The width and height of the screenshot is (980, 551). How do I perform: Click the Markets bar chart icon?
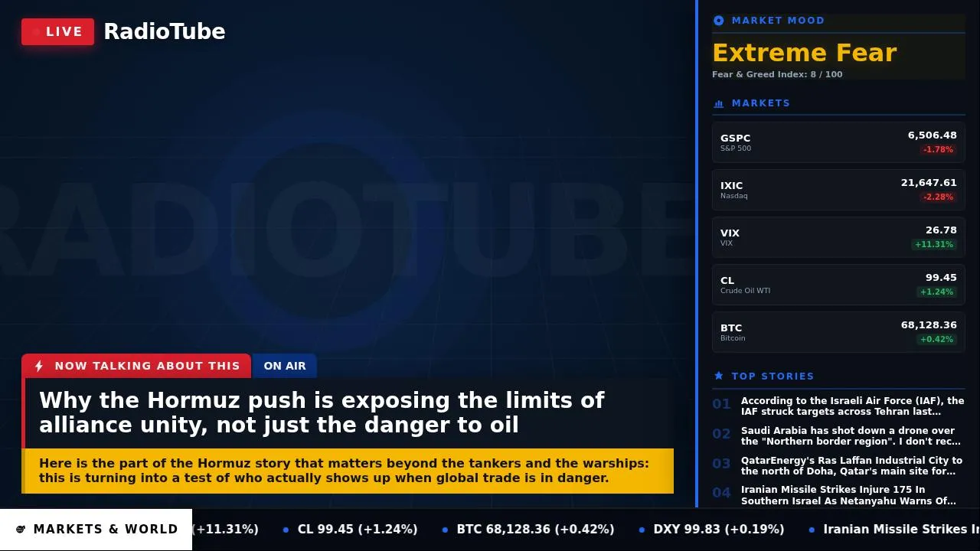(x=718, y=103)
